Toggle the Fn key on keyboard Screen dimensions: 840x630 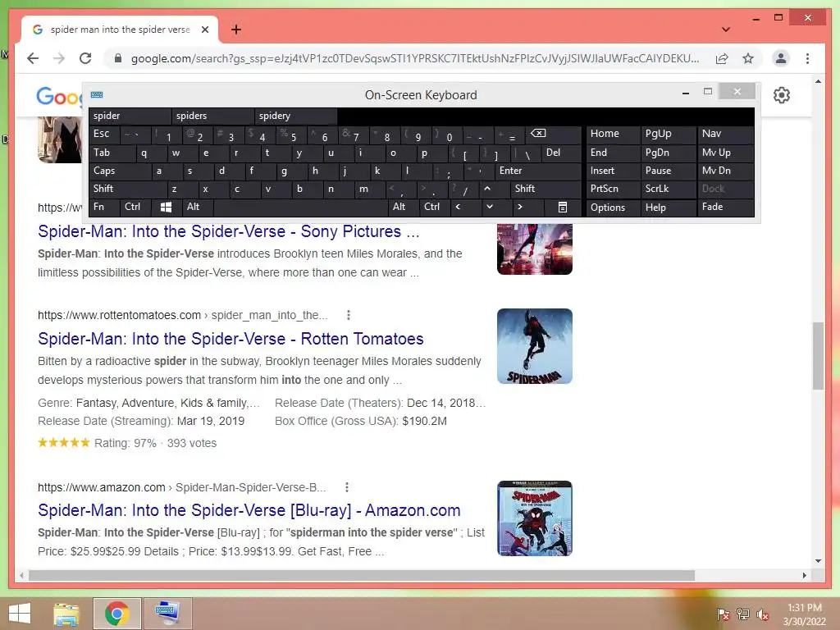(104, 207)
